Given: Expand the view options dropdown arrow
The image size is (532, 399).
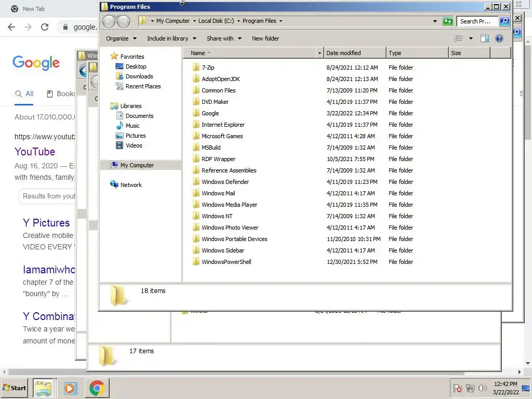Looking at the screenshot, I should coord(471,38).
